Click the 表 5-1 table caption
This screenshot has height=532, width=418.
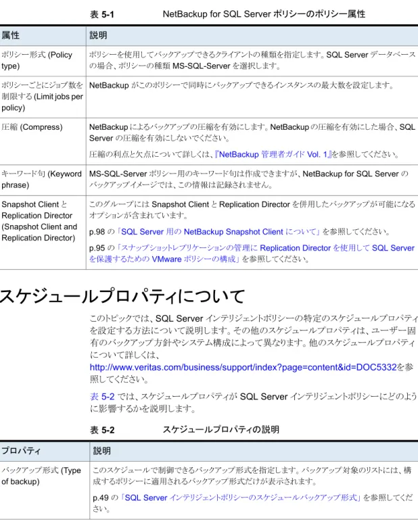(x=227, y=14)
